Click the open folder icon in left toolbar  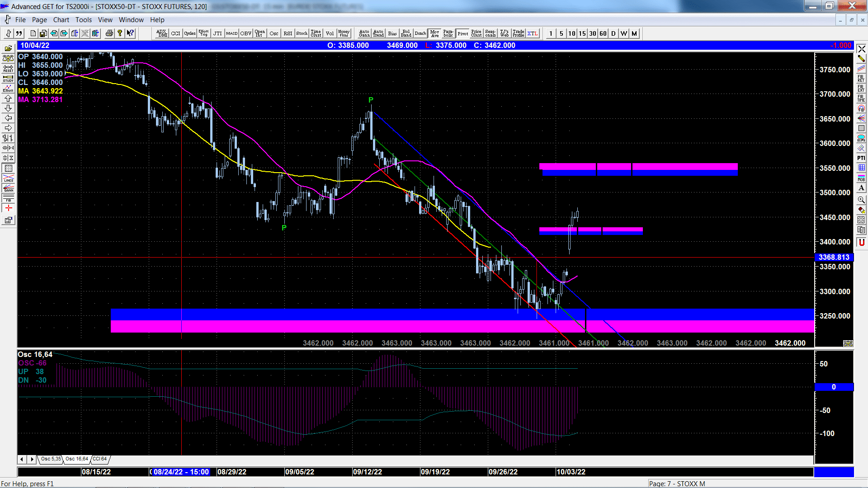8,48
